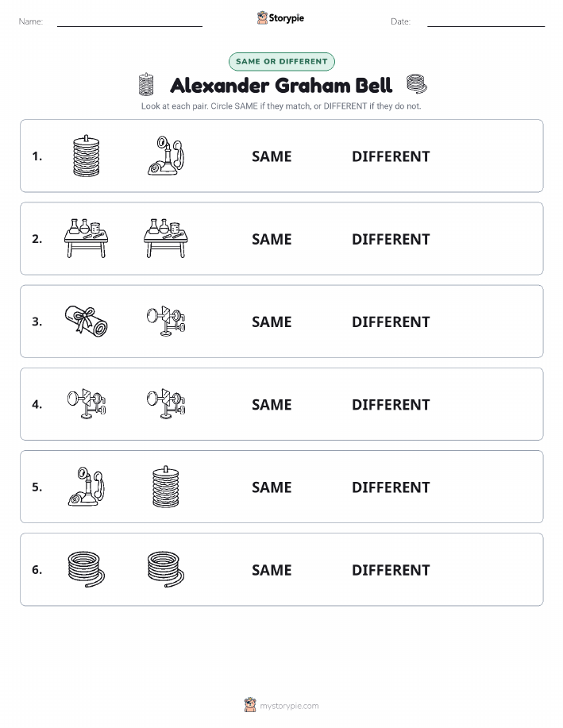This screenshot has height=728, width=563.
Task: Click the candlestick telephone icon in row 1
Action: (x=166, y=156)
